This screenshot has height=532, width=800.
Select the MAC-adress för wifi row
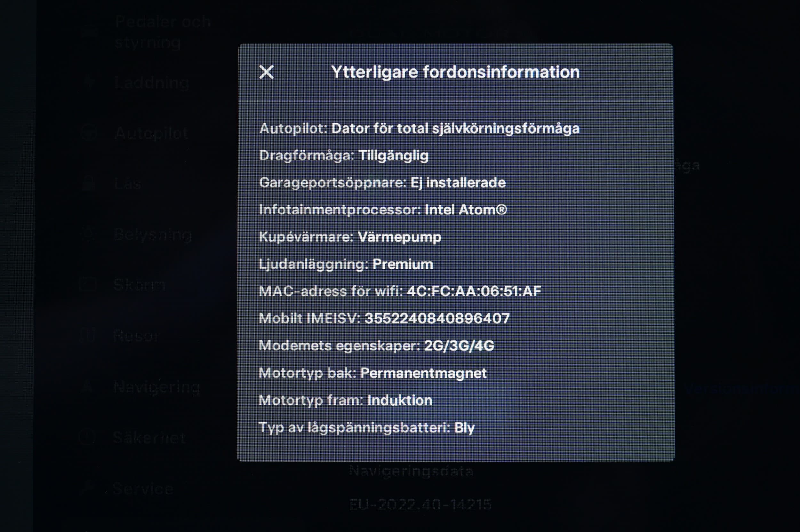pyautogui.click(x=400, y=291)
